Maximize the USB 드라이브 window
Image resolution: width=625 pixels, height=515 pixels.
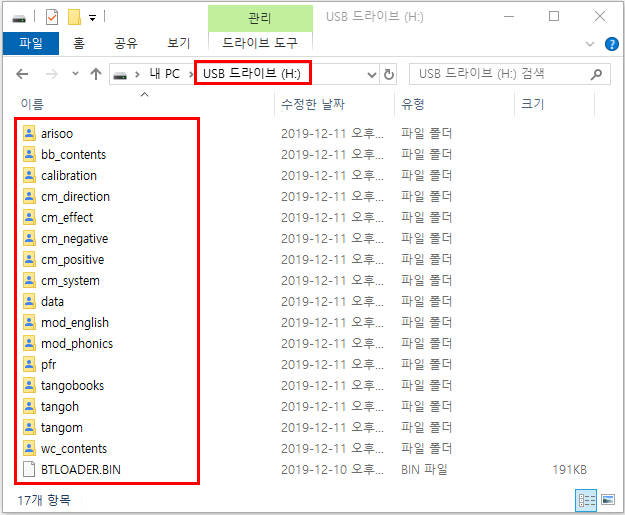click(554, 17)
